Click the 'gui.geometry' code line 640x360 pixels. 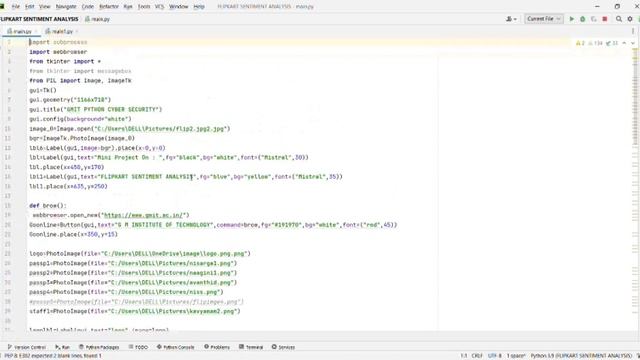pos(70,100)
